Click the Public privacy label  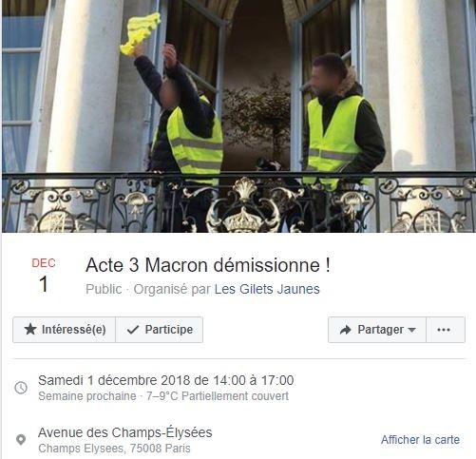[x=104, y=289]
